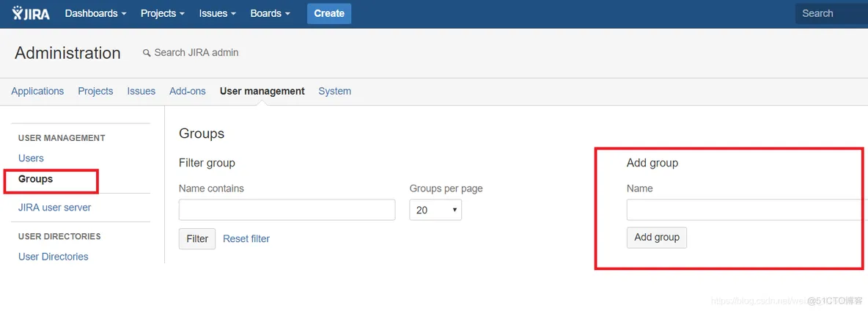The height and width of the screenshot is (311, 868).
Task: Switch to the Applications admin tab
Action: point(37,91)
